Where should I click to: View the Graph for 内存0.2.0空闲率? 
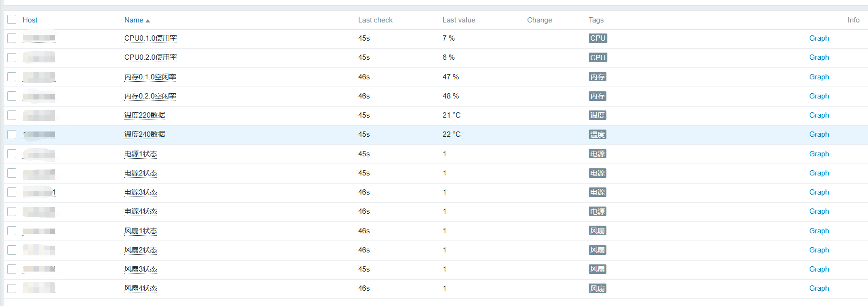click(819, 96)
